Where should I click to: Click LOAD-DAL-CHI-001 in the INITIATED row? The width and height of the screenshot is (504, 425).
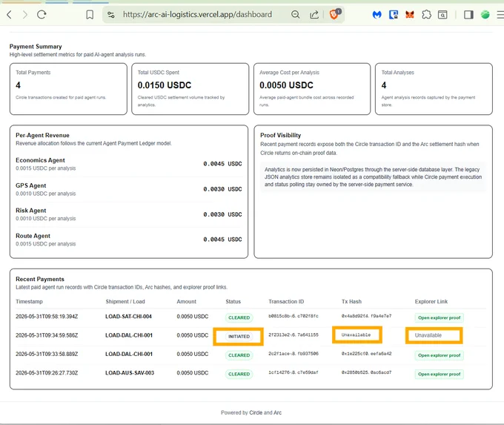(129, 335)
